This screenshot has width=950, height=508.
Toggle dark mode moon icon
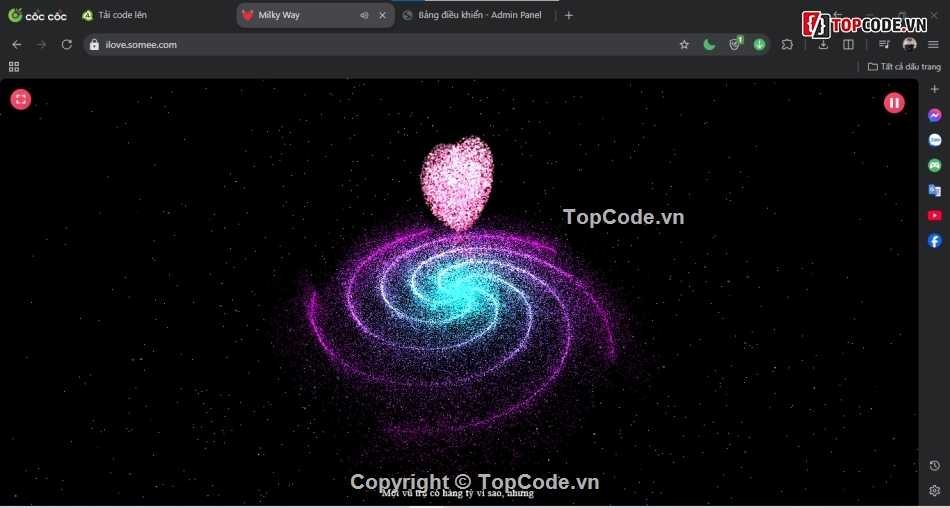pyautogui.click(x=709, y=44)
